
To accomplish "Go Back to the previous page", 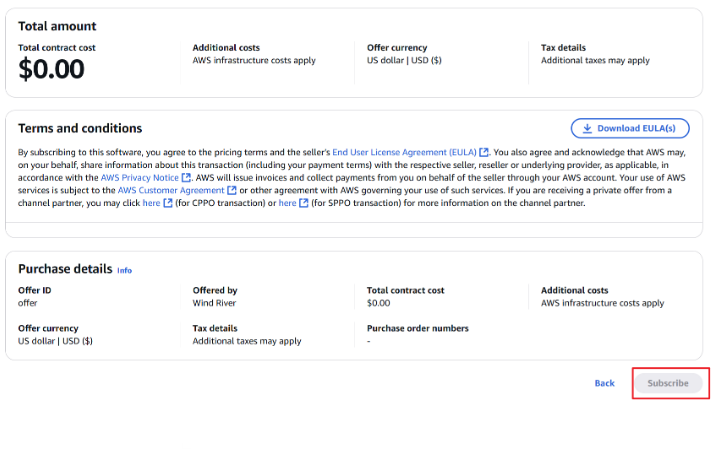I will [x=604, y=383].
